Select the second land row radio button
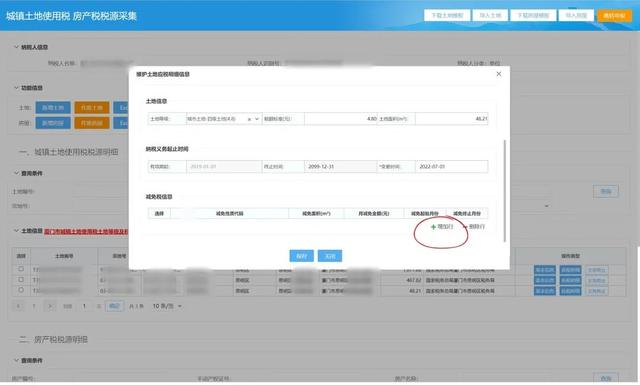The height and width of the screenshot is (385, 640). click(x=21, y=280)
